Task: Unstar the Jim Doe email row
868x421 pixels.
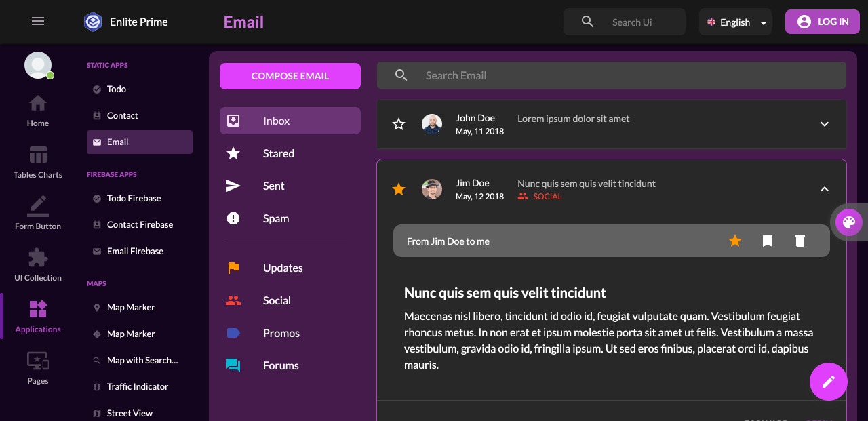Action: tap(399, 189)
